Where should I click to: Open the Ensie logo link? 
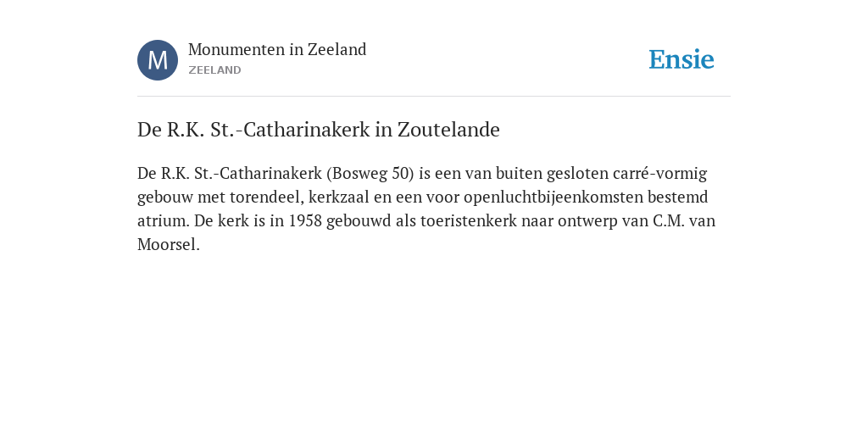682,59
